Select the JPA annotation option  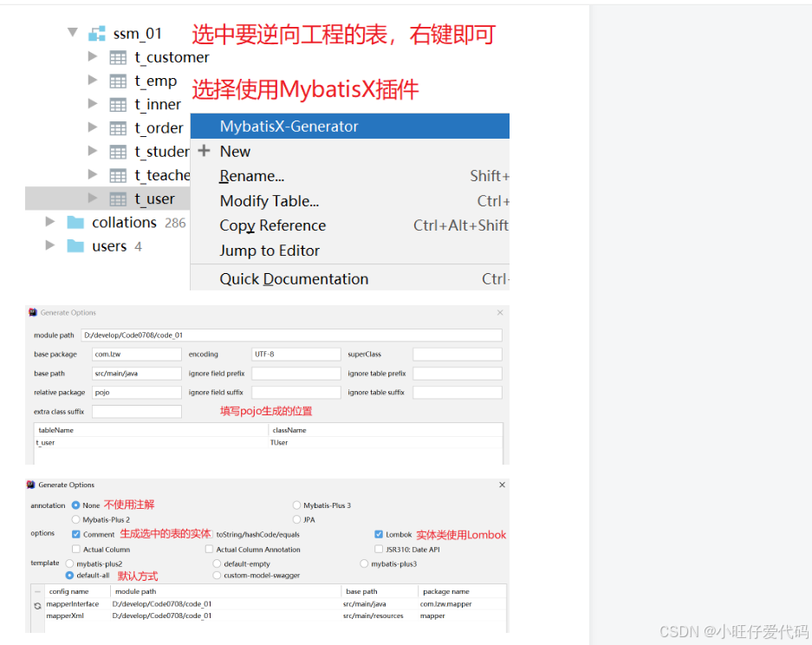pos(296,519)
